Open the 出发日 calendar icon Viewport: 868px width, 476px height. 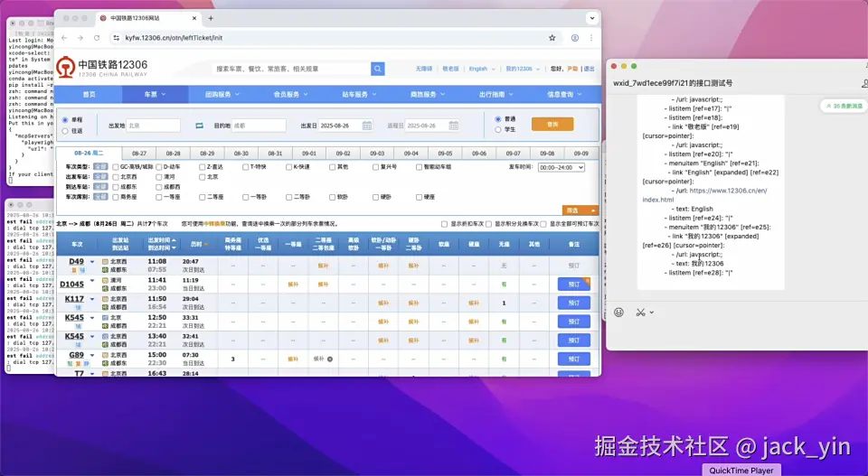pyautogui.click(x=367, y=126)
